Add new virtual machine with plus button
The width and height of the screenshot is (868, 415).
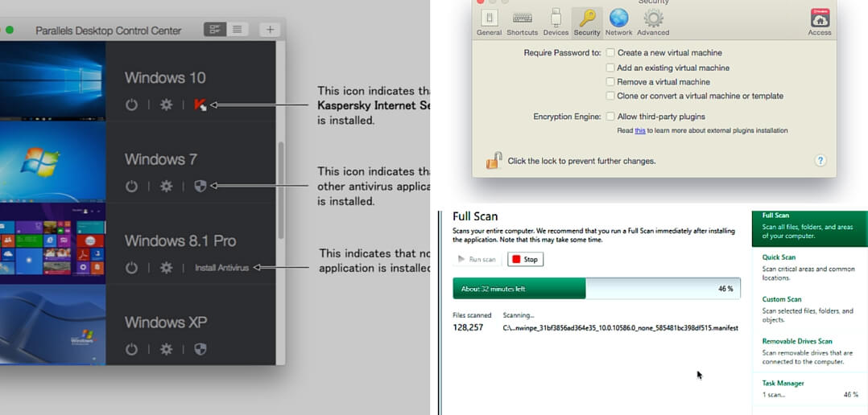[x=270, y=30]
